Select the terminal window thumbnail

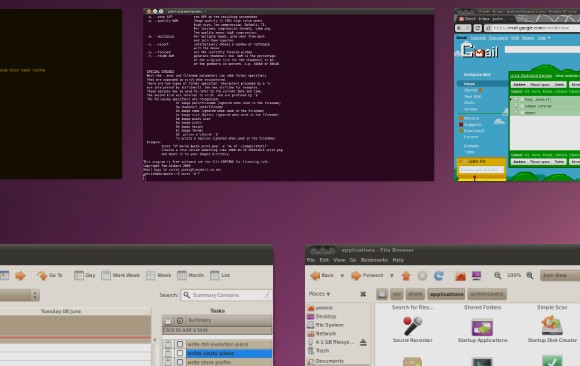point(289,95)
